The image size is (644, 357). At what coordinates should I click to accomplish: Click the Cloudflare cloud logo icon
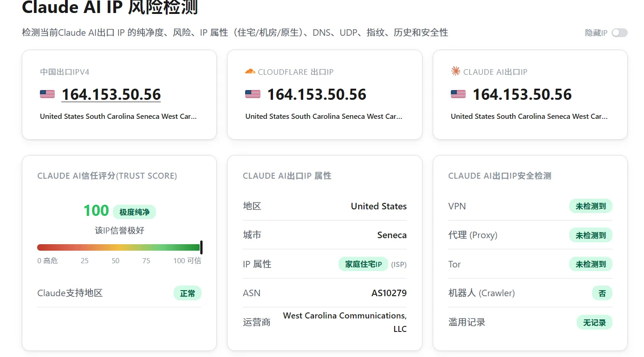(250, 71)
